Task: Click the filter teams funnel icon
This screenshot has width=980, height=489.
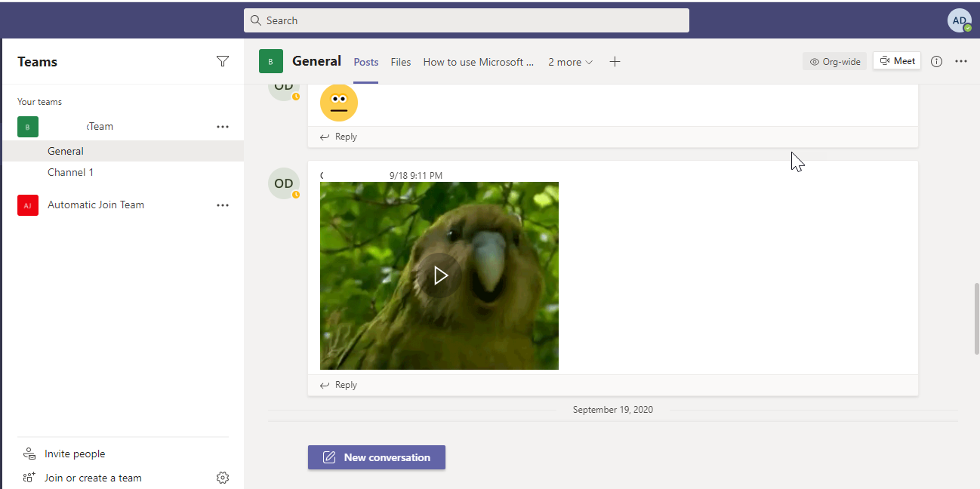Action: tap(223, 61)
